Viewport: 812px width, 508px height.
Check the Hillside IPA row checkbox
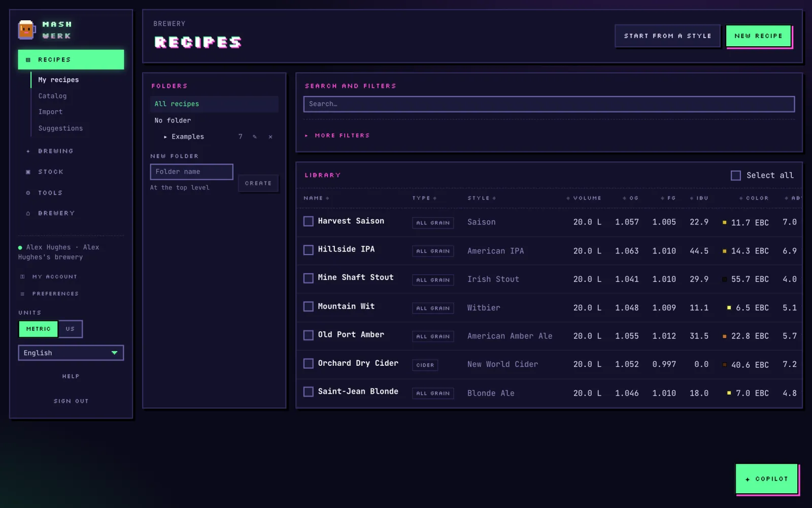coord(309,250)
